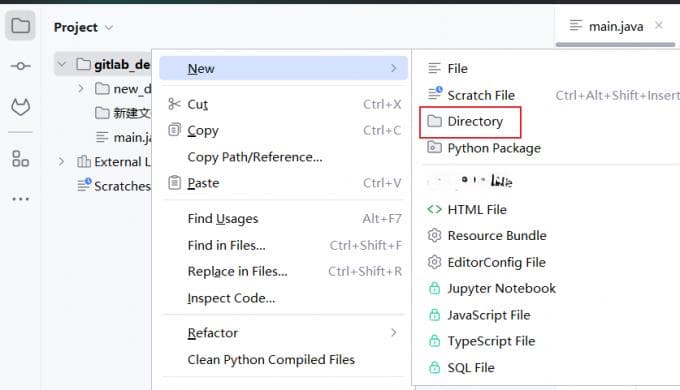
Task: Select Replace in Files... menu item
Action: (x=284, y=272)
